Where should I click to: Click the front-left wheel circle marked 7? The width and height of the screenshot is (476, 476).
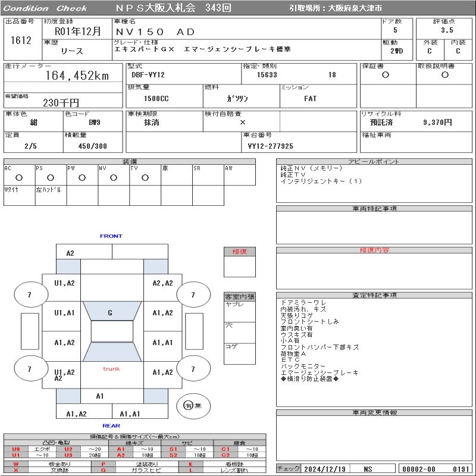coord(29,295)
